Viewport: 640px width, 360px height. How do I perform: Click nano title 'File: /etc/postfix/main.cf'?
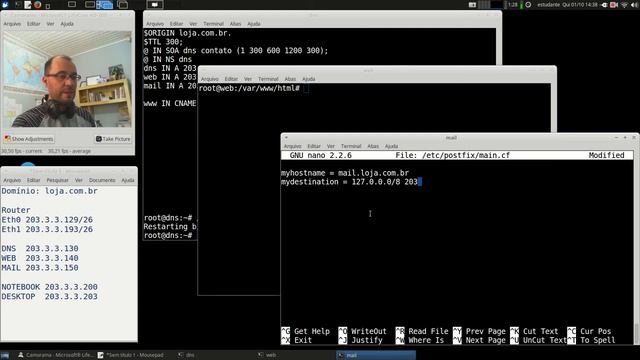(452, 156)
